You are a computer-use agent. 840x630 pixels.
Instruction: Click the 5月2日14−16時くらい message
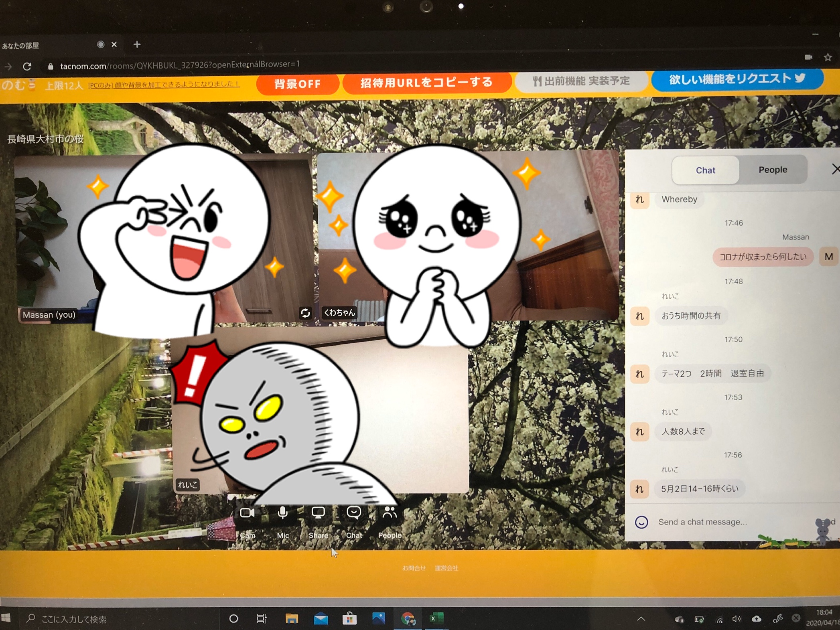700,488
